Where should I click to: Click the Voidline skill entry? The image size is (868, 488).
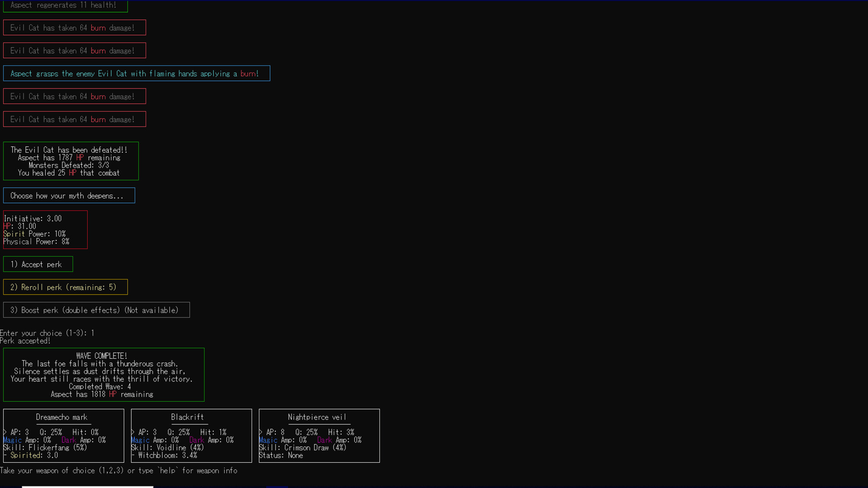click(167, 447)
